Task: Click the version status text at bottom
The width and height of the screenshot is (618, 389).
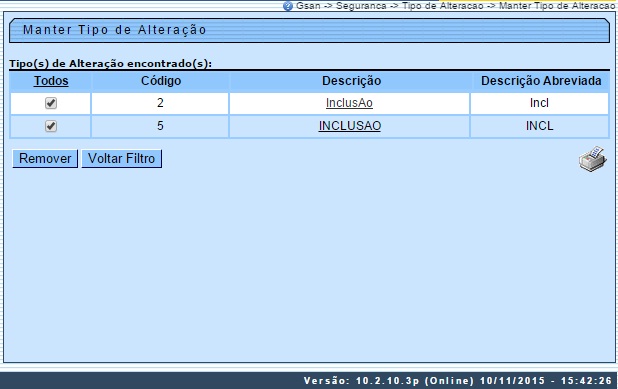Action: tap(458, 381)
